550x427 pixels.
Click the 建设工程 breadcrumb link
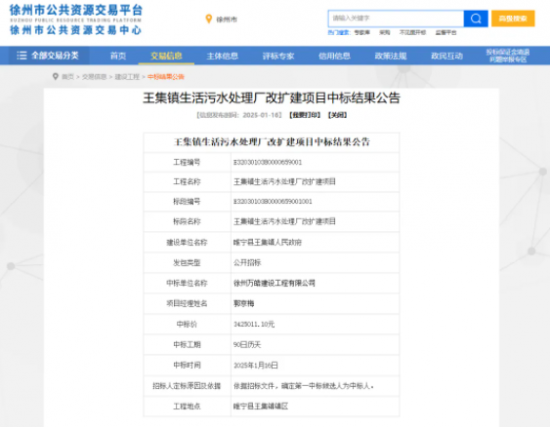click(x=127, y=77)
